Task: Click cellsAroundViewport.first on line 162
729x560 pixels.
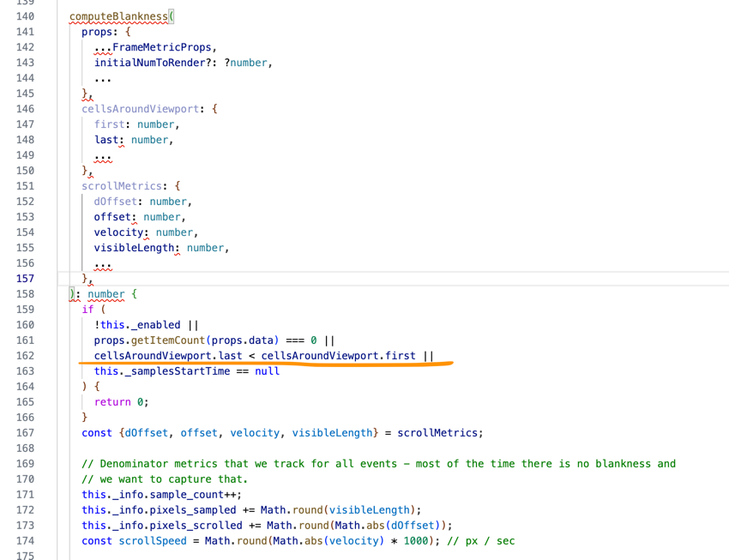Action: 338,356
